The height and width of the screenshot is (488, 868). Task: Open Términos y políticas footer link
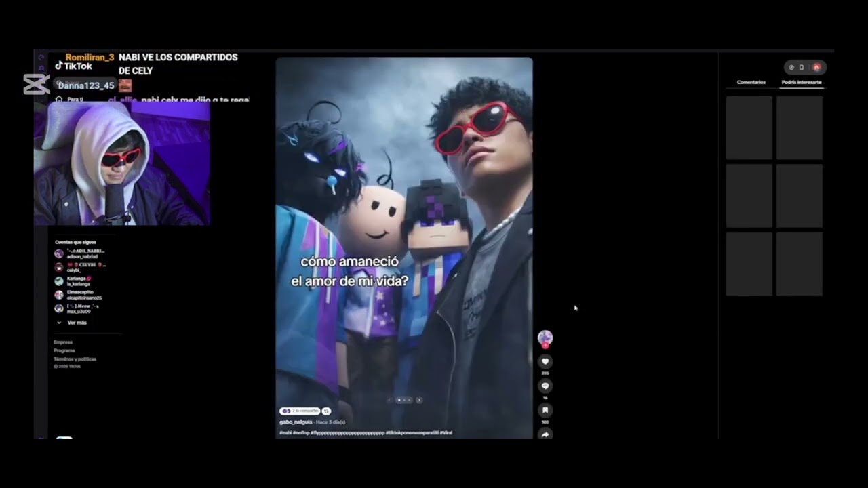tap(75, 359)
